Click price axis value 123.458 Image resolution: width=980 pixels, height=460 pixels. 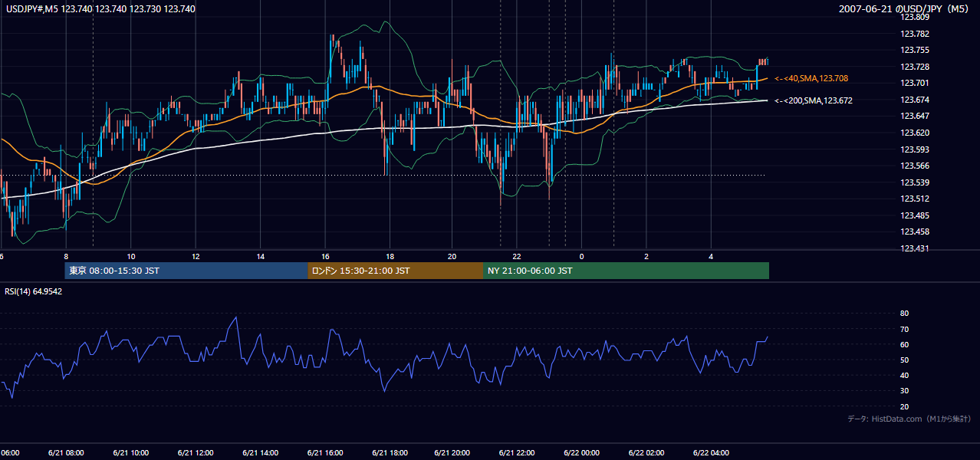tap(913, 232)
